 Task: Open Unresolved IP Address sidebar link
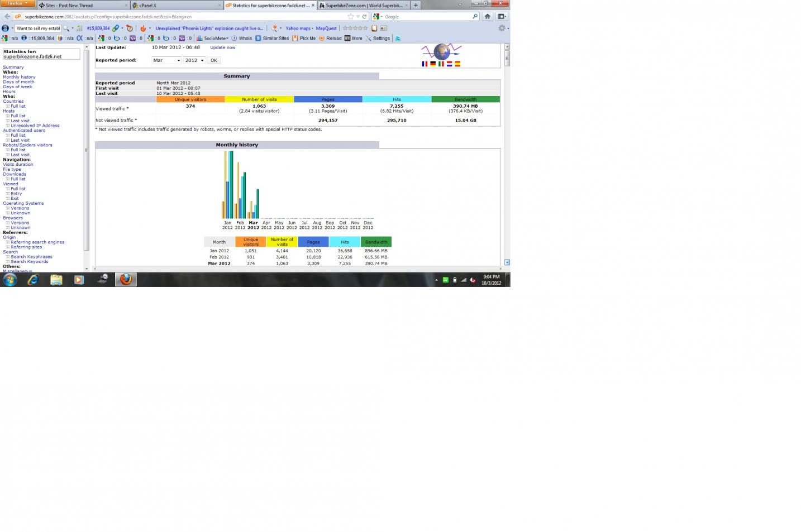click(x=35, y=126)
